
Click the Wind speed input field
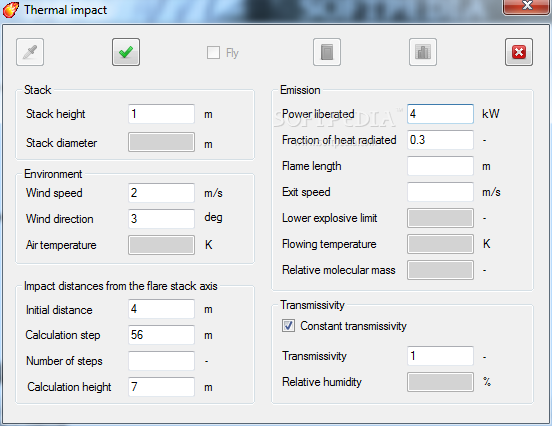pyautogui.click(x=162, y=193)
